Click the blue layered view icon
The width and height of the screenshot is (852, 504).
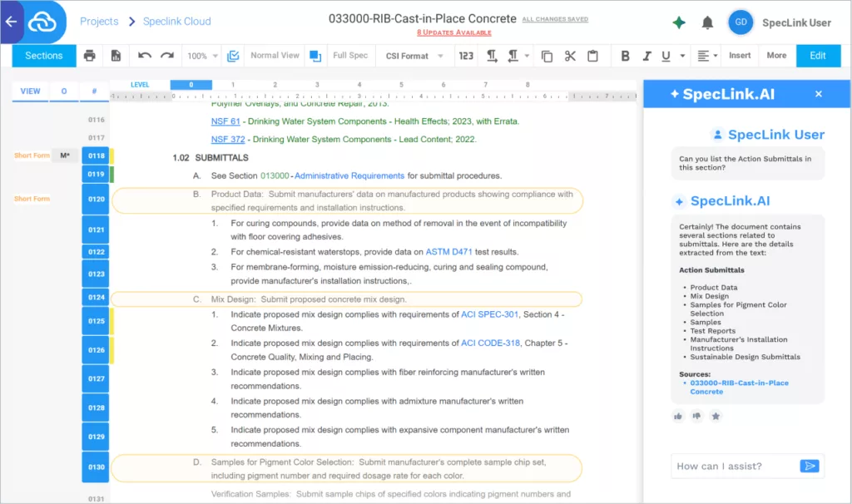tap(315, 56)
